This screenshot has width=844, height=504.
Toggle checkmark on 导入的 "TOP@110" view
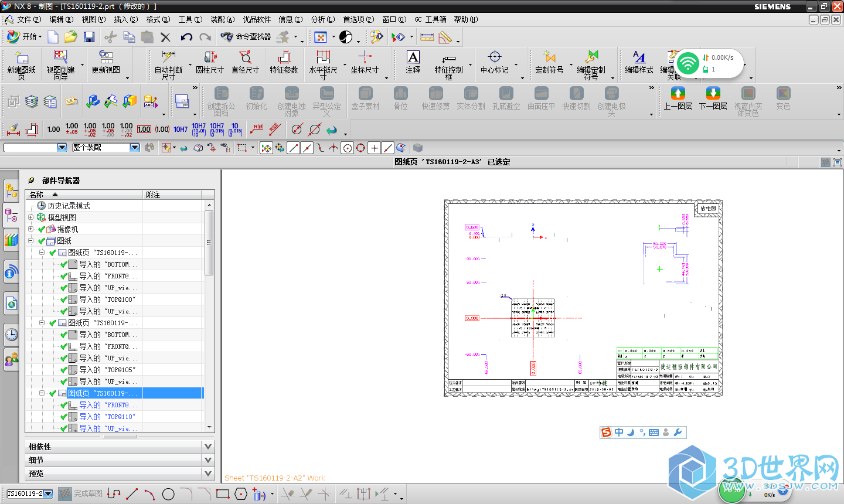(64, 417)
